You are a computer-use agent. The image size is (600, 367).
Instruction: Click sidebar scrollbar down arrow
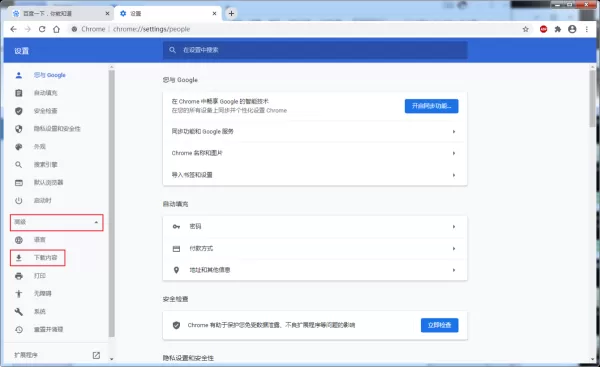pyautogui.click(x=112, y=359)
